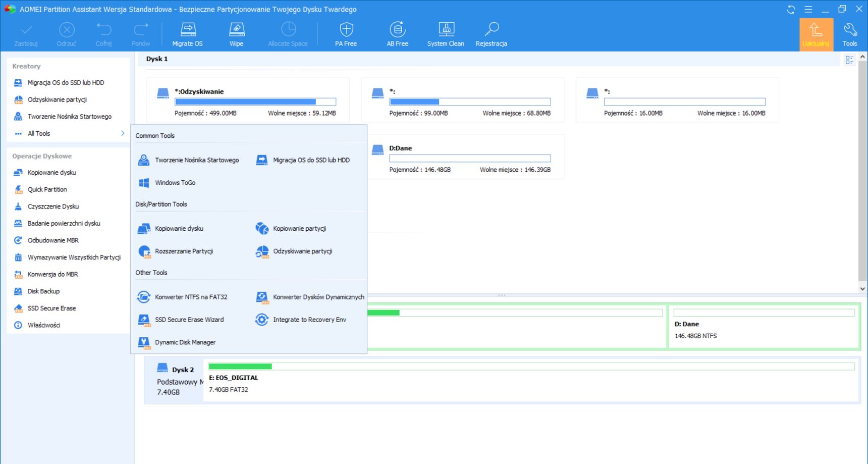Choose Czyszczenie Dysku operation
This screenshot has width=868, height=464.
(x=53, y=207)
